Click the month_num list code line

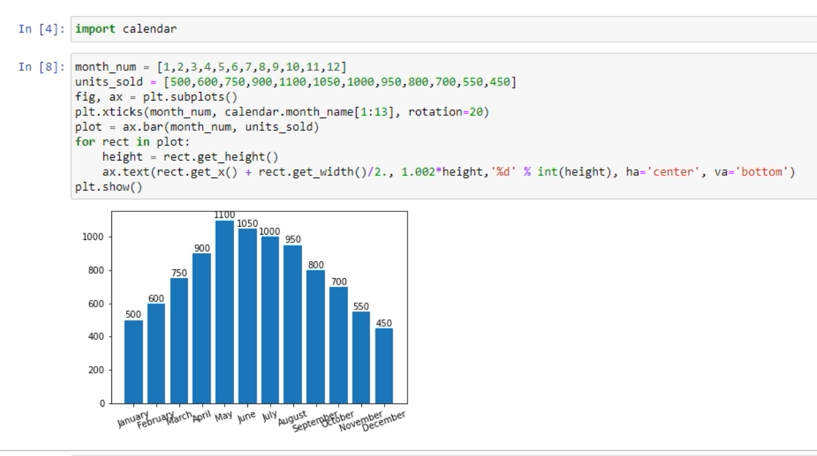click(210, 67)
